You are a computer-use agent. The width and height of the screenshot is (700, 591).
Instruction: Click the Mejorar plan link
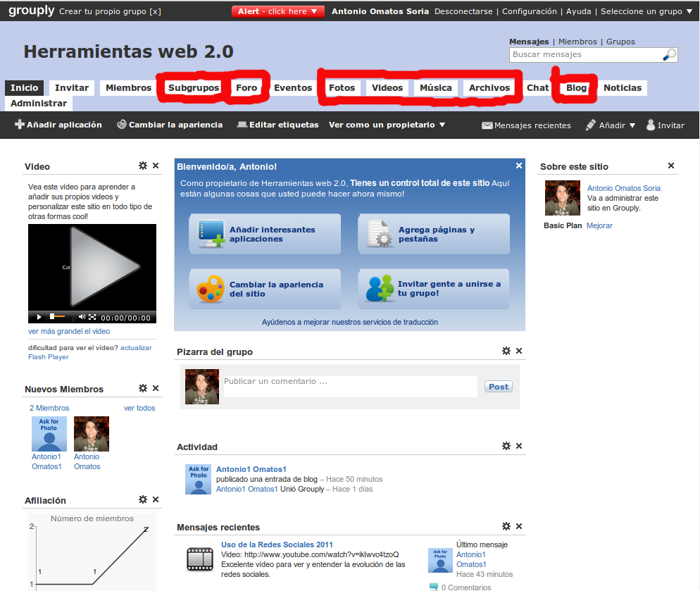[599, 225]
